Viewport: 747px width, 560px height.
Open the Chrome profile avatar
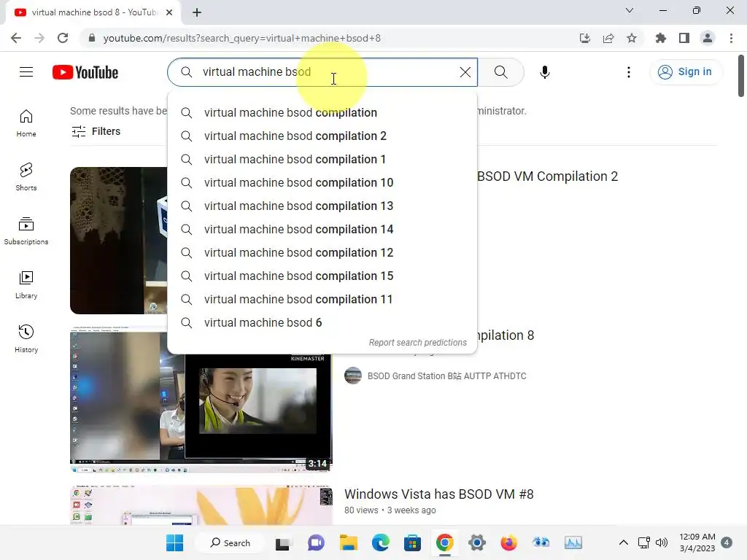(x=708, y=38)
